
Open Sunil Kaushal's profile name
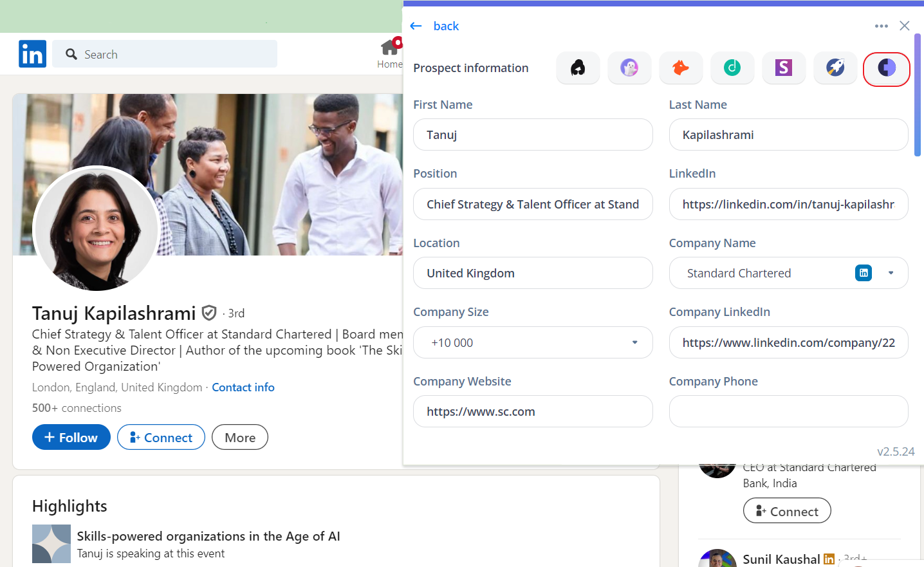(x=781, y=559)
